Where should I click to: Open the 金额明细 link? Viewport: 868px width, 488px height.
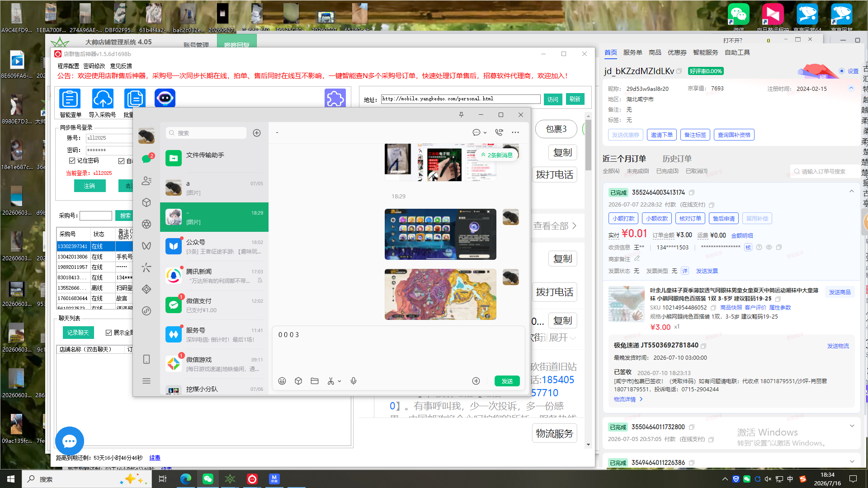click(x=742, y=235)
